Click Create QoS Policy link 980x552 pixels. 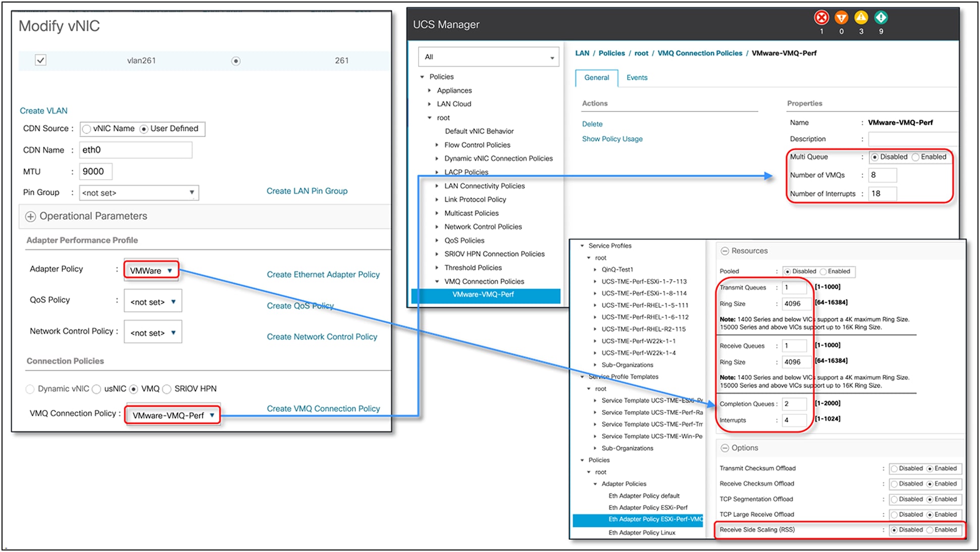point(300,306)
